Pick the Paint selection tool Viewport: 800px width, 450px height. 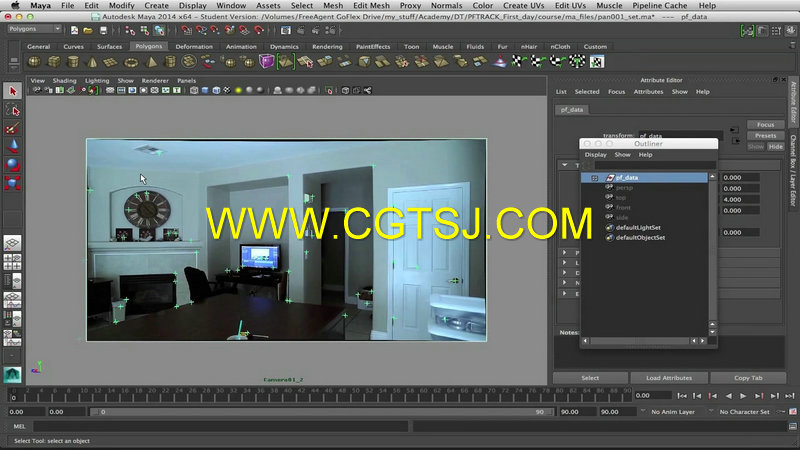(13, 129)
